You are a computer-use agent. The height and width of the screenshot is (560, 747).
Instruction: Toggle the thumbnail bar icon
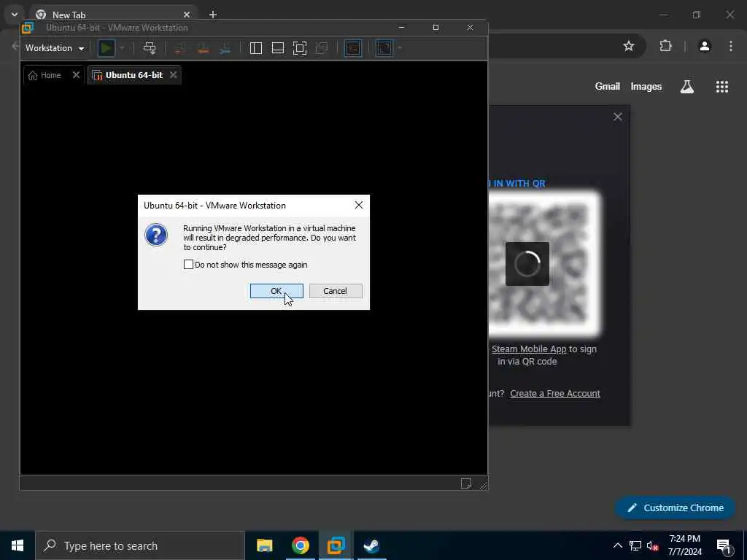(278, 48)
